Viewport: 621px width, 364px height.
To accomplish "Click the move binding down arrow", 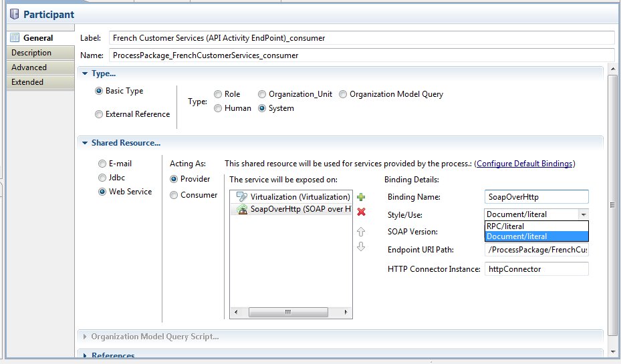I will pos(361,246).
